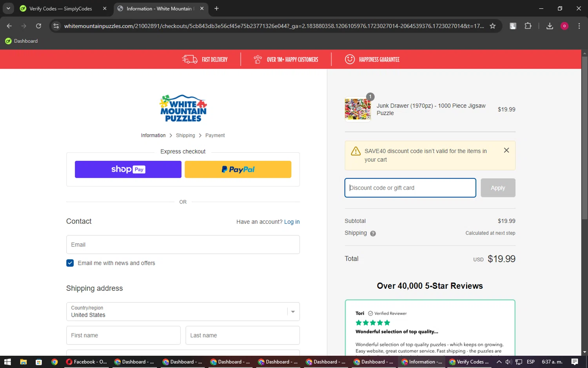The height and width of the screenshot is (368, 588).
Task: Show hidden system tray icons
Action: (499, 362)
